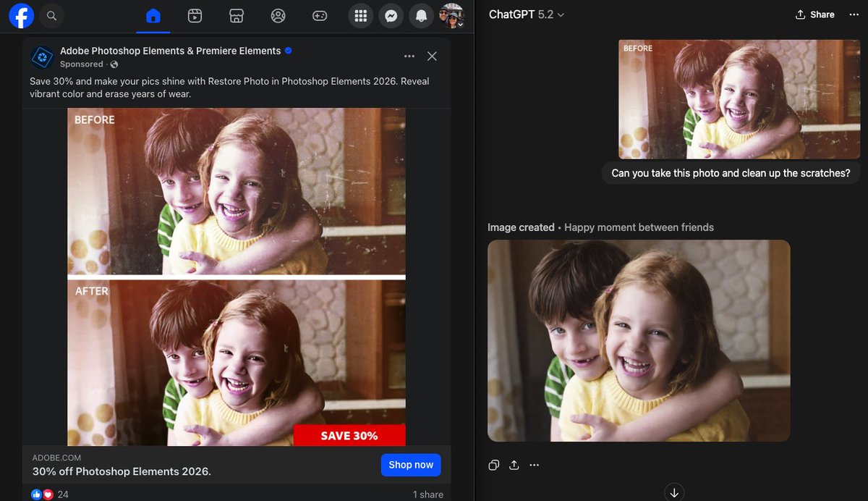This screenshot has width=868, height=501.
Task: Open Facebook search magnifier
Action: 51,15
